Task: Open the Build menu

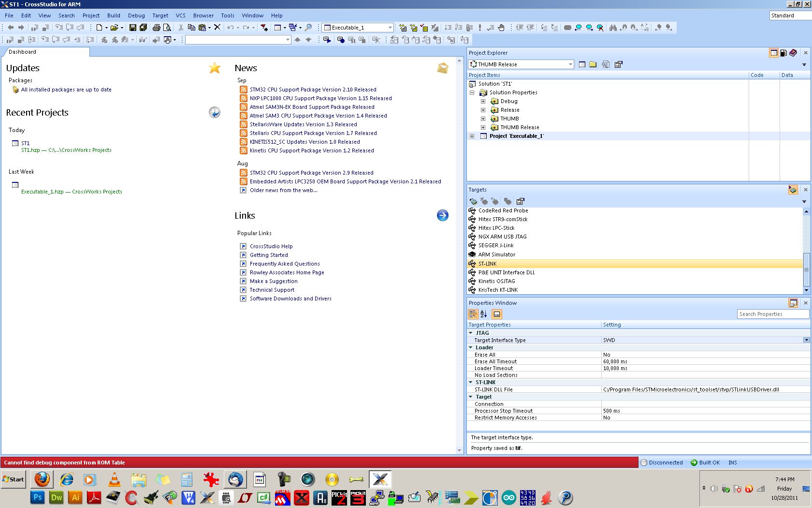Action: coord(114,15)
